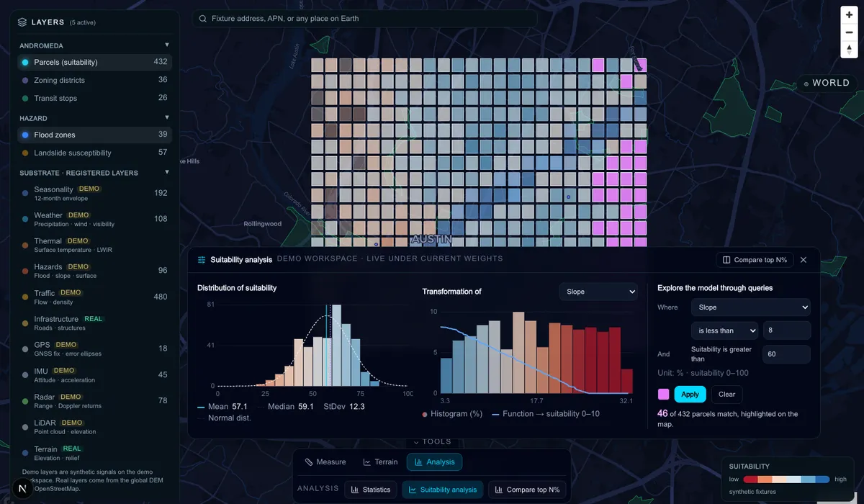Viewport: 864px width, 504px height.
Task: Click the magenta highlight color swatch
Action: [663, 395]
